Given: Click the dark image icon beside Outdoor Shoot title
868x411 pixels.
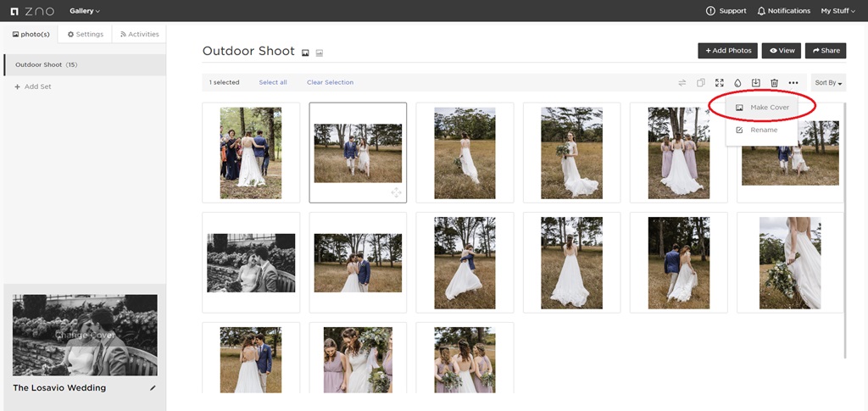Looking at the screenshot, I should point(305,53).
